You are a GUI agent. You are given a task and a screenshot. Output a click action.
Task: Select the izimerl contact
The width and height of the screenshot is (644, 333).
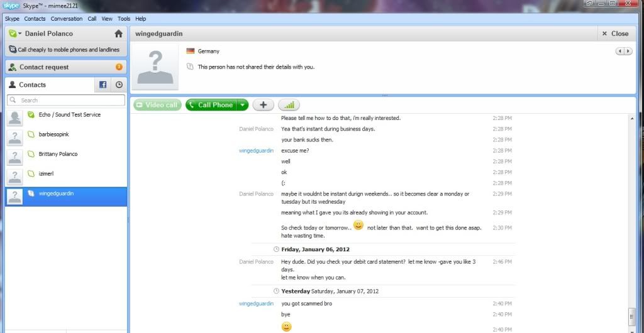(x=66, y=177)
